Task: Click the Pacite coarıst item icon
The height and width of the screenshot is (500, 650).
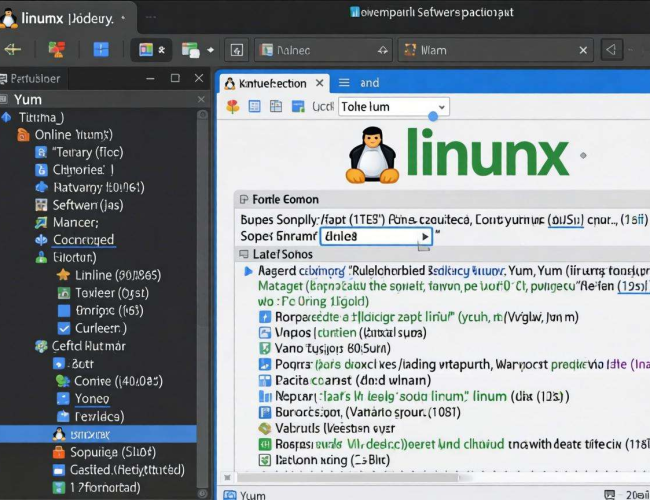Action: click(x=264, y=380)
